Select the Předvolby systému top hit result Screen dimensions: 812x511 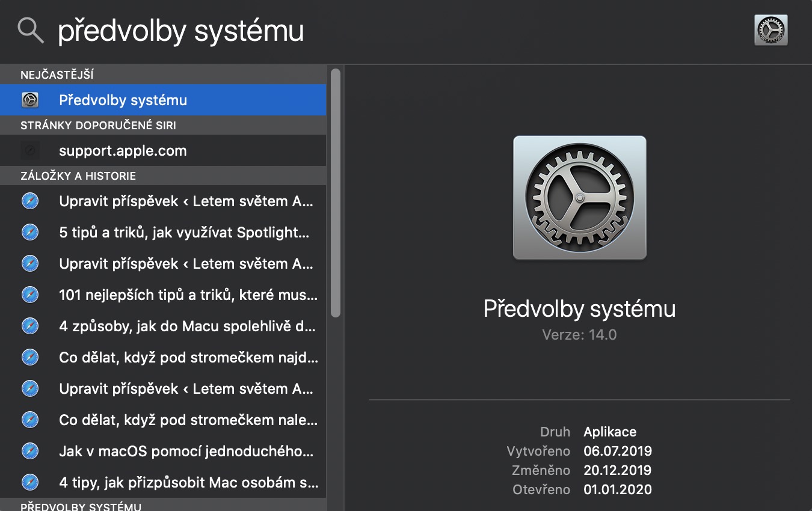coord(162,100)
